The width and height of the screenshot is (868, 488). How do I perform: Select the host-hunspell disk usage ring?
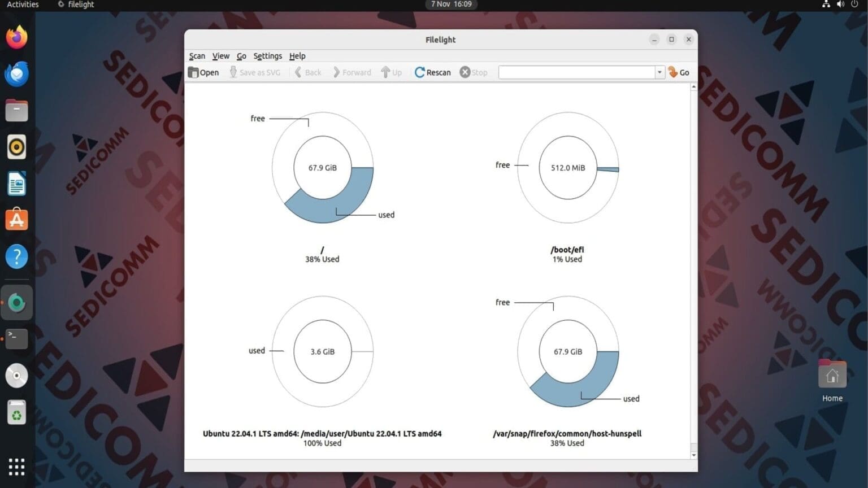568,351
